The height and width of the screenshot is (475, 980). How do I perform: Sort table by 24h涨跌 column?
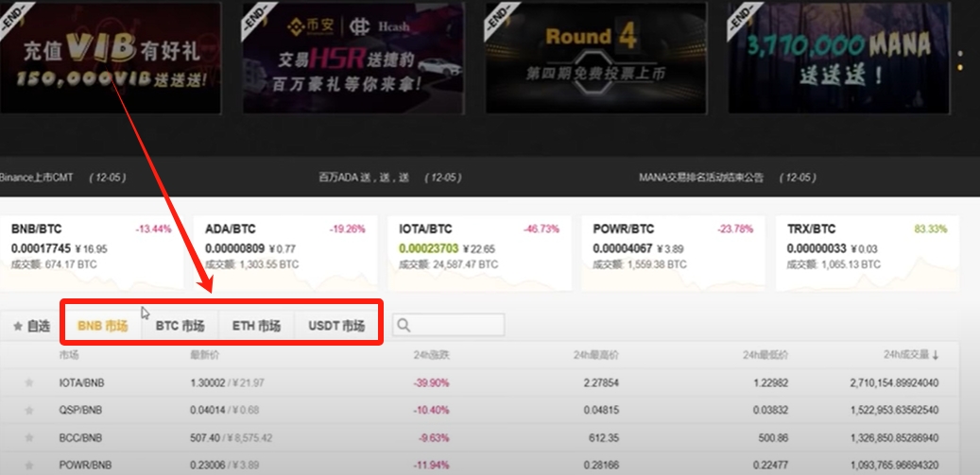point(431,355)
